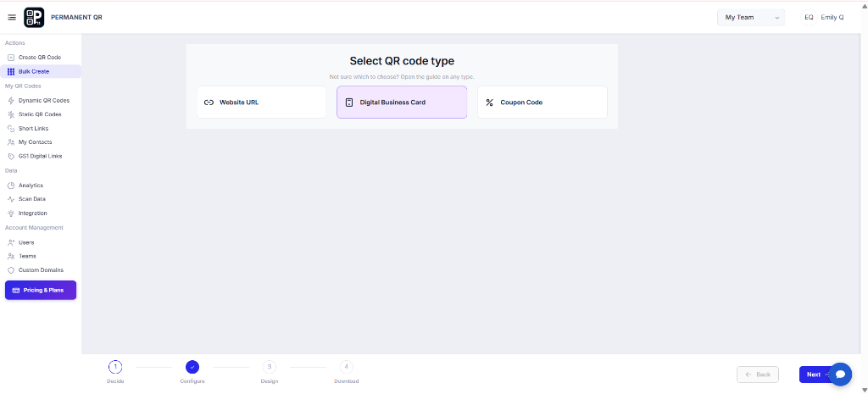Click the Analytics pie chart icon

click(11, 186)
